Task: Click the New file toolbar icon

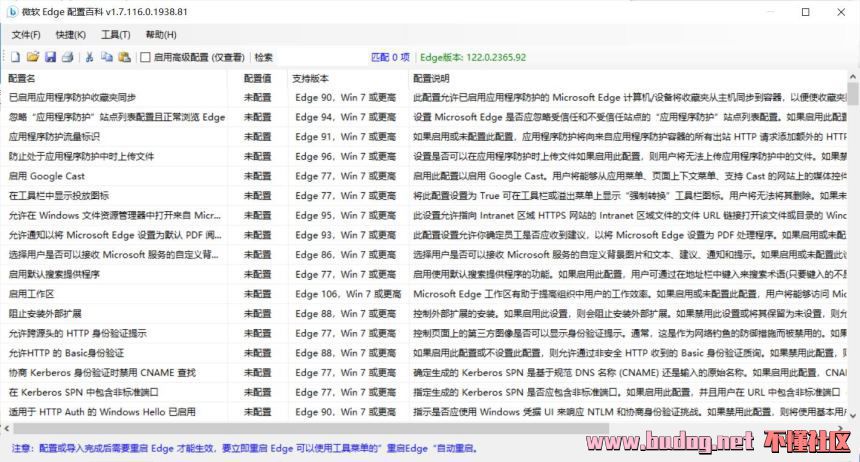Action: (x=15, y=57)
